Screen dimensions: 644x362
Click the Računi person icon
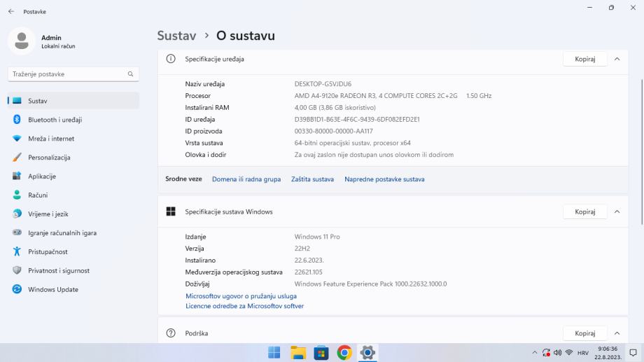pyautogui.click(x=17, y=195)
